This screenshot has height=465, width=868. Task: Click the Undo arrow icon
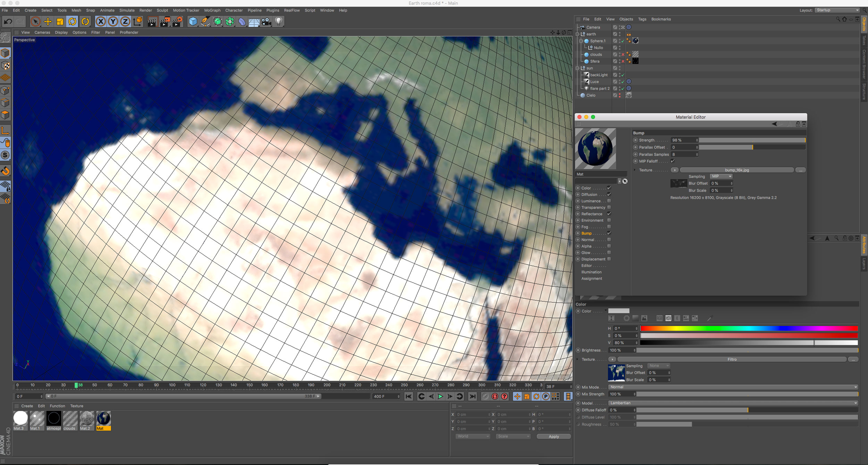[8, 22]
